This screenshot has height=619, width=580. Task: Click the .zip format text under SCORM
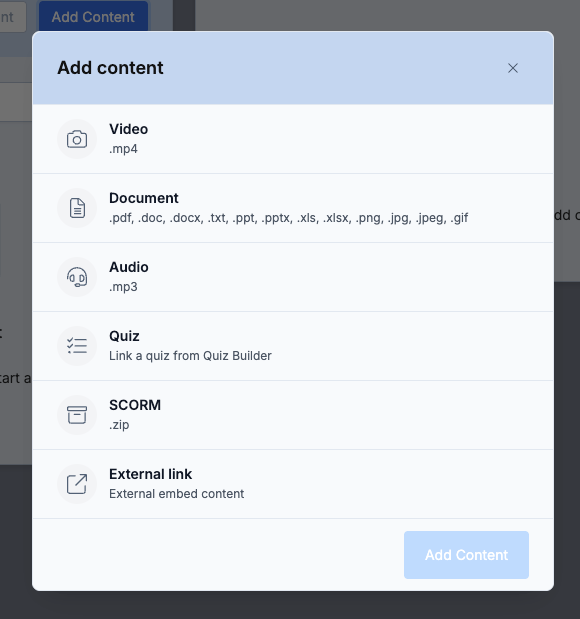pos(119,425)
